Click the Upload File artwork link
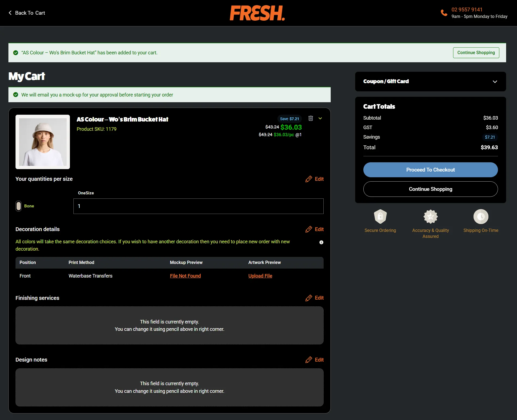The height and width of the screenshot is (420, 517). [x=260, y=276]
